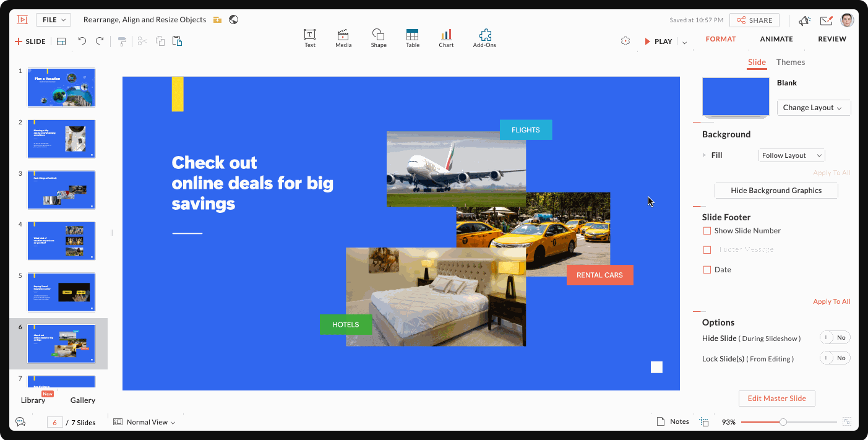Screen dimensions: 868x440
Task: Select slide 4 thumbnail
Action: coord(61,241)
